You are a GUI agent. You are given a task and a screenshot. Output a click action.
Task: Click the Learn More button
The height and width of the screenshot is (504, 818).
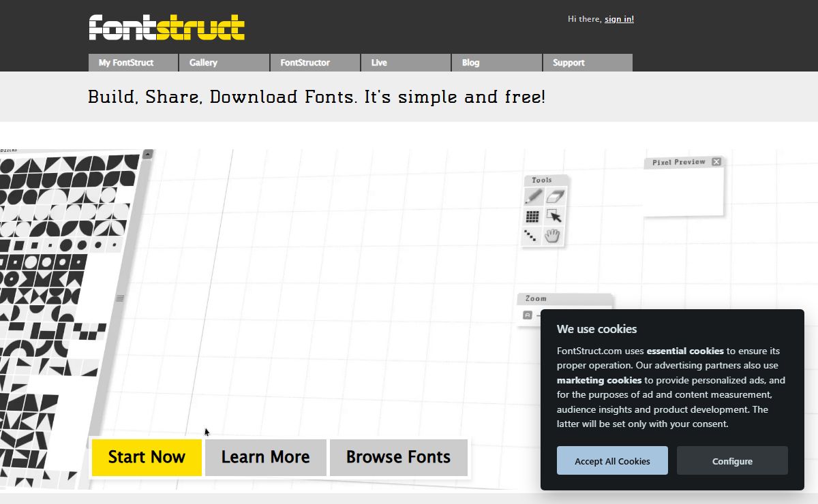click(265, 457)
